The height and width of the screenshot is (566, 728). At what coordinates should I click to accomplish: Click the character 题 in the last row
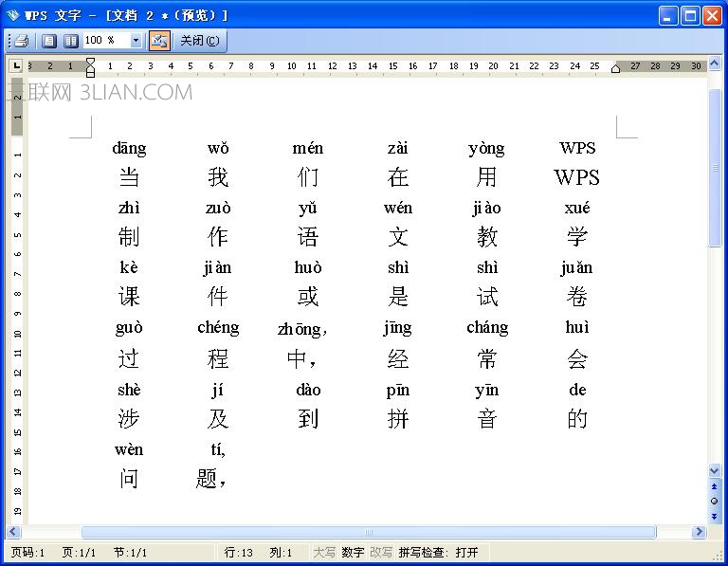(207, 479)
